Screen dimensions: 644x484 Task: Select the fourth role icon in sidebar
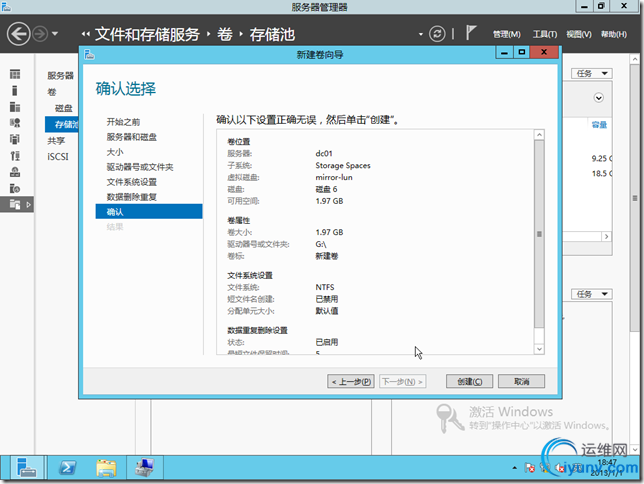coord(15,123)
